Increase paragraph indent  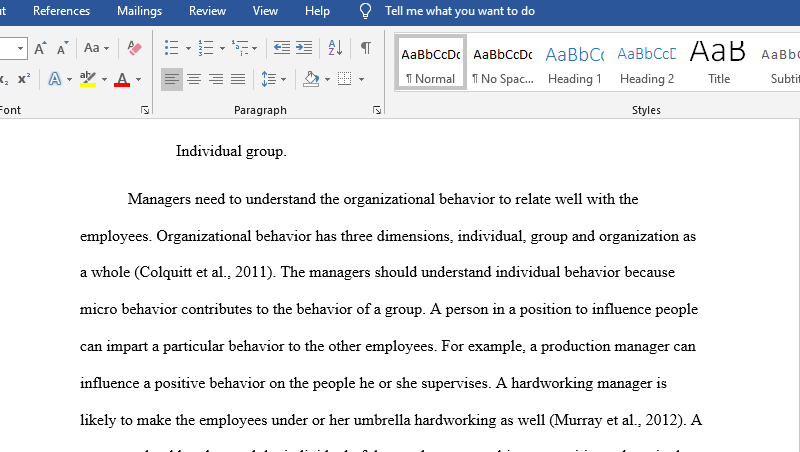[x=304, y=48]
